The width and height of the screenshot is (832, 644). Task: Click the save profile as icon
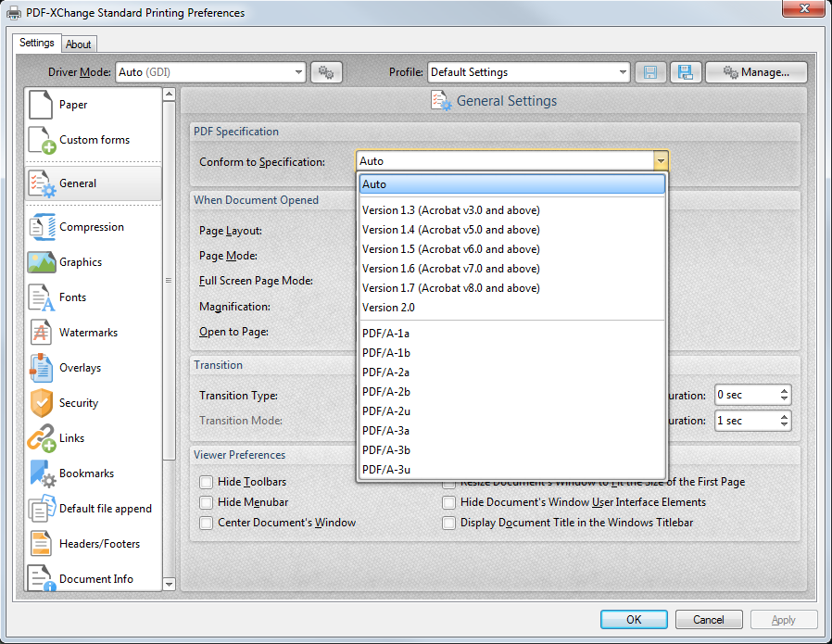click(x=686, y=72)
